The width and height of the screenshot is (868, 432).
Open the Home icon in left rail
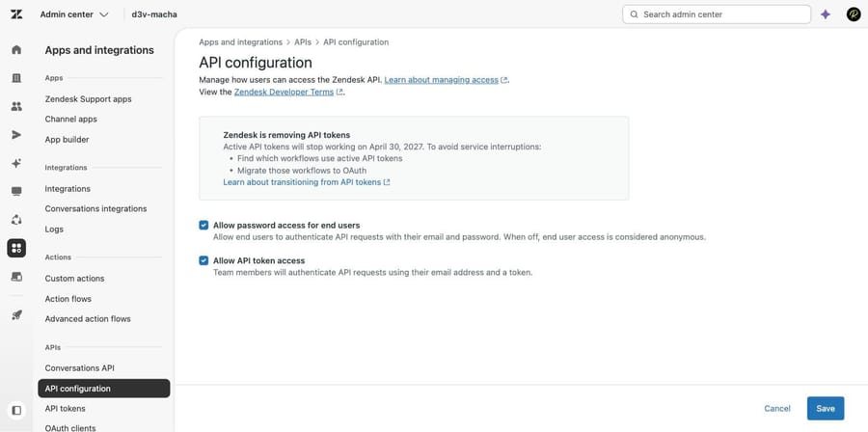[x=16, y=50]
